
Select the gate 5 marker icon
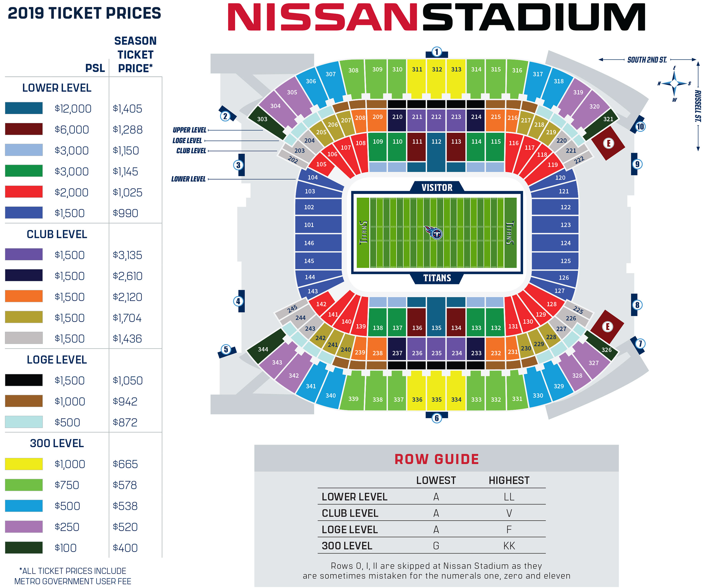[x=226, y=350]
